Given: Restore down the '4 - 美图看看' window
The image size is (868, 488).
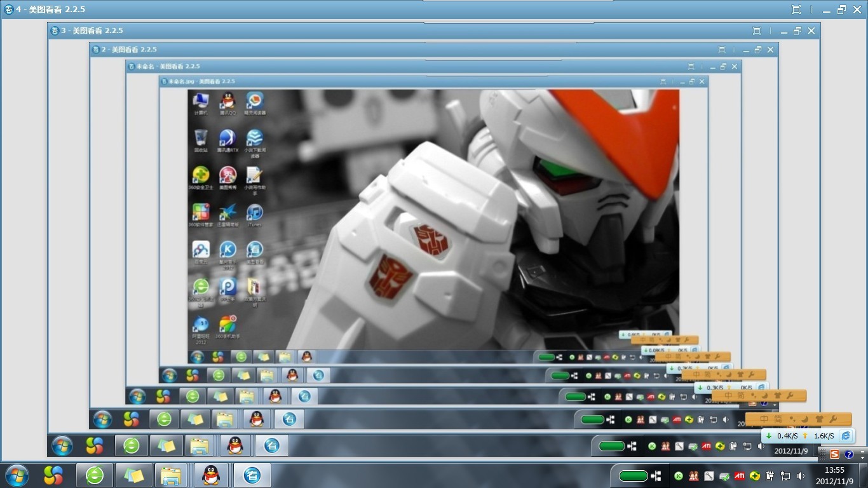Looking at the screenshot, I should [841, 10].
